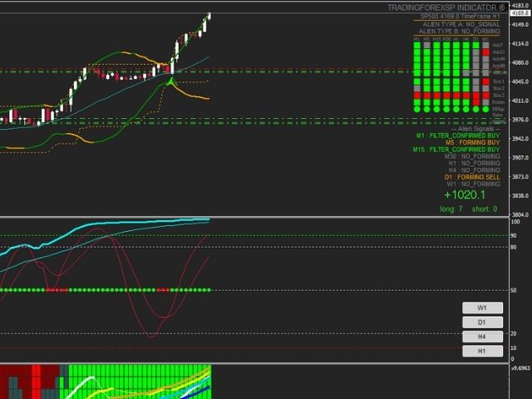This screenshot has height=399, width=532.
Task: Click the 3873.0 price axis label
Action: (520, 177)
